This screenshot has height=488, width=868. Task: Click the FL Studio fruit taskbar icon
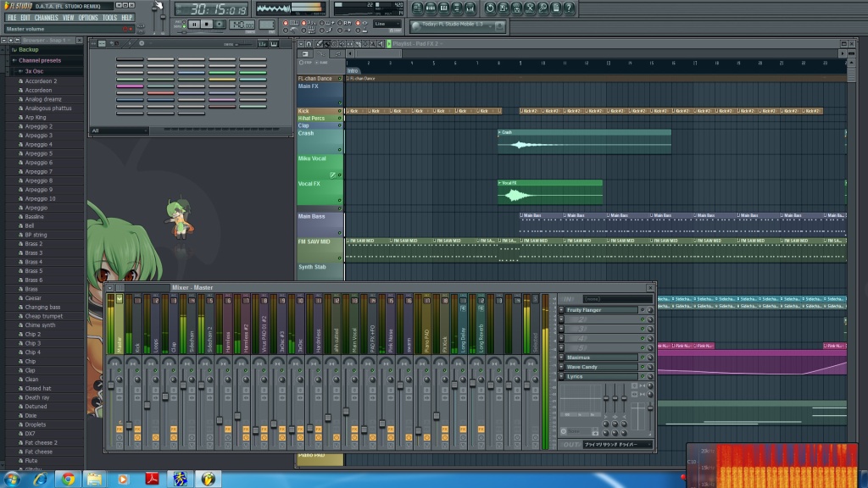(209, 480)
